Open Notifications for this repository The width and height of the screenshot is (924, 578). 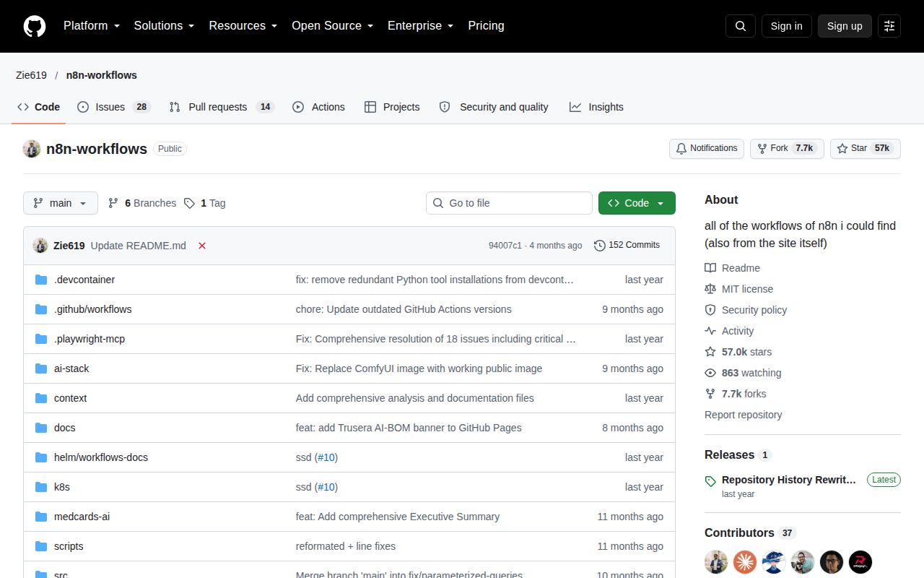707,148
